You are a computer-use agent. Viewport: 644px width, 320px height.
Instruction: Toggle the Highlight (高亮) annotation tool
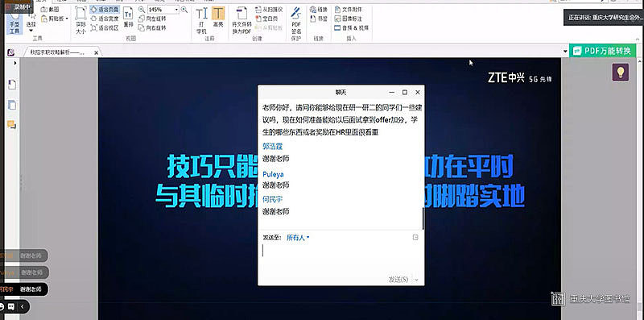point(218,17)
